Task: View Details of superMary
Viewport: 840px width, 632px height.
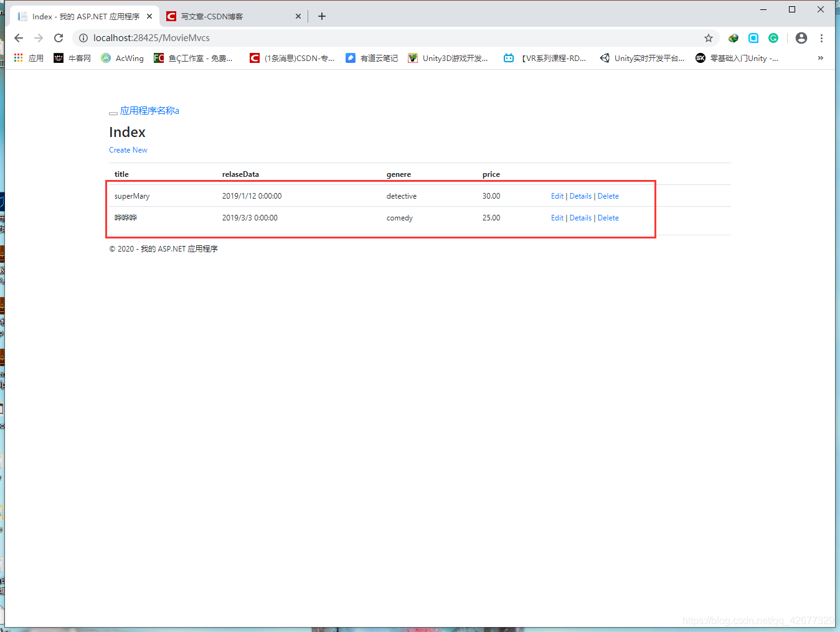Action: [x=580, y=196]
